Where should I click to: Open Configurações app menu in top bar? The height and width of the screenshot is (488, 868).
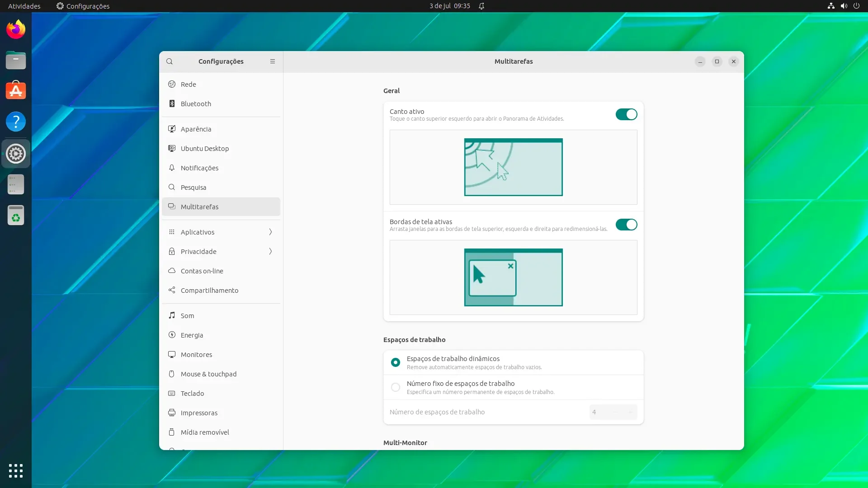tap(83, 6)
